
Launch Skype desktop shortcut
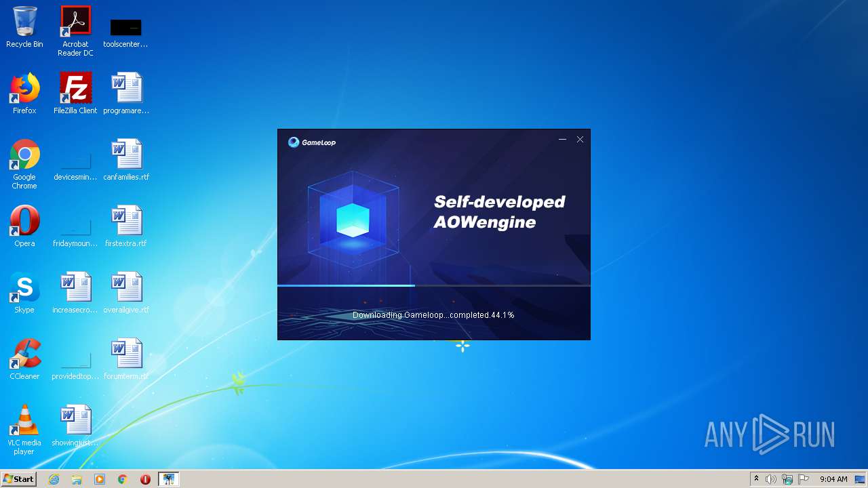click(x=24, y=293)
